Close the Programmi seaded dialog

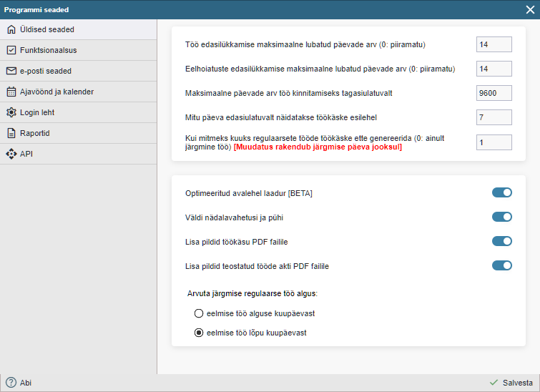point(531,9)
